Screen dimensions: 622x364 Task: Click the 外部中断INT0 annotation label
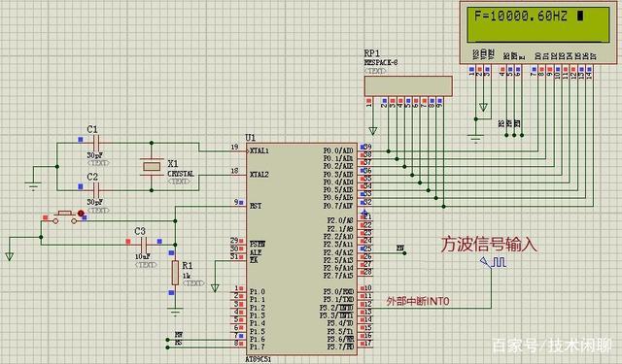pos(418,302)
